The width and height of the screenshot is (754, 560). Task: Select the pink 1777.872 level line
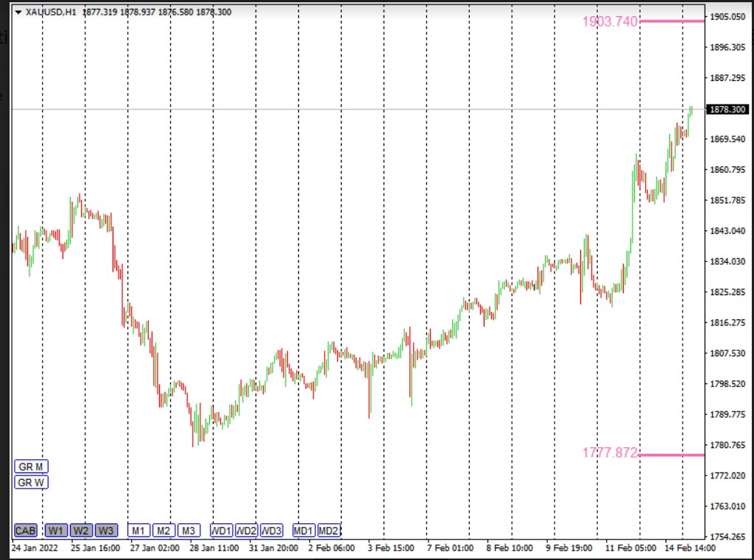pyautogui.click(x=672, y=455)
